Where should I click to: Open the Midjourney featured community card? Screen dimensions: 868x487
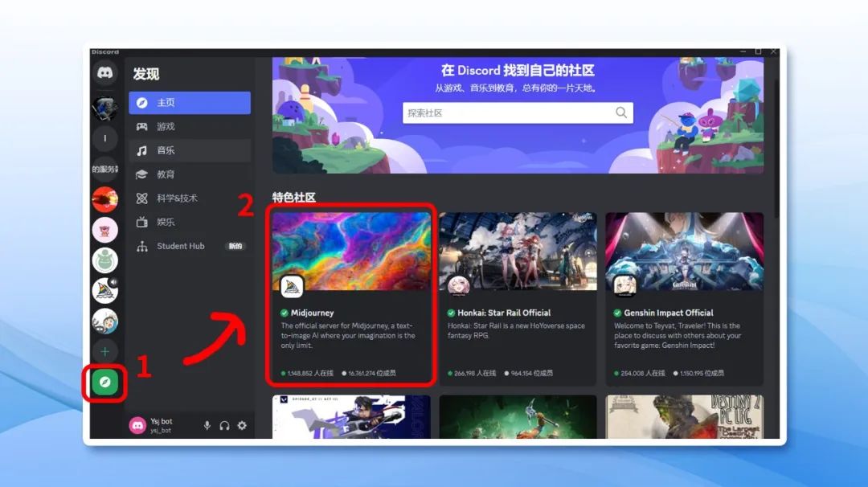pyautogui.click(x=351, y=297)
